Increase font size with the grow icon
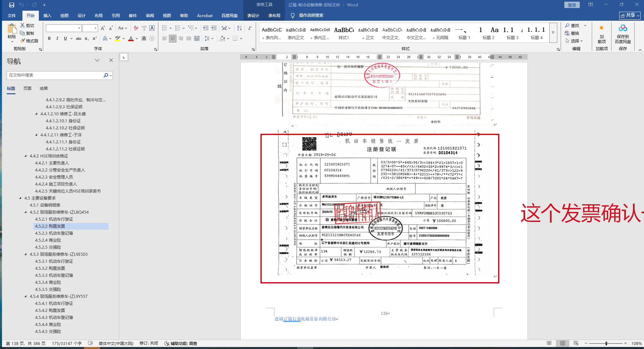644x349 pixels. click(x=103, y=28)
